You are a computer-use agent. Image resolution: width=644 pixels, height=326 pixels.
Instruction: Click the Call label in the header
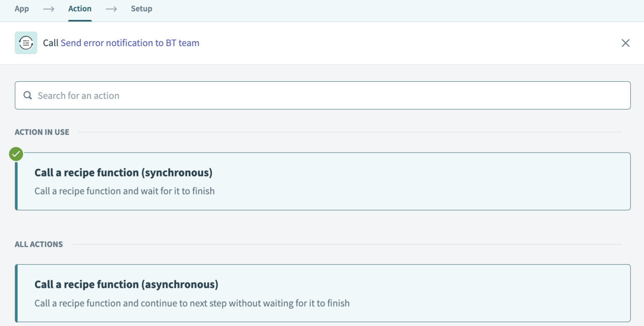[x=51, y=43]
